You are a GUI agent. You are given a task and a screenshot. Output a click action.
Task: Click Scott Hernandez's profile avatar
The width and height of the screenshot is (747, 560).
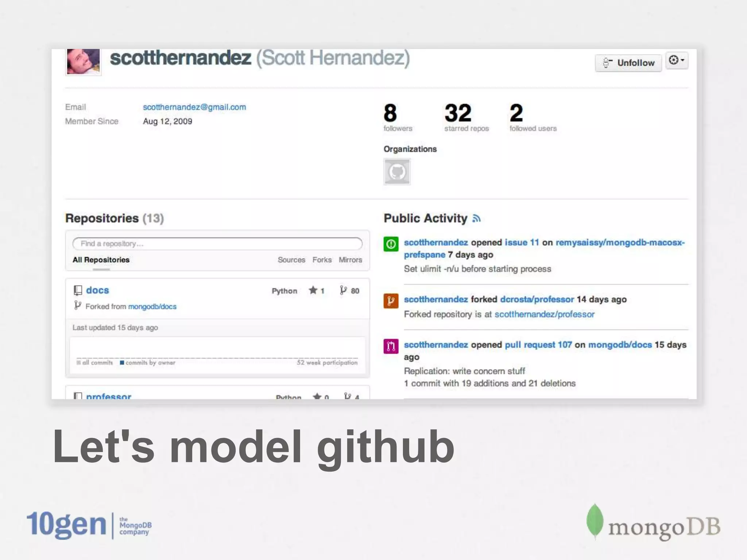(83, 62)
